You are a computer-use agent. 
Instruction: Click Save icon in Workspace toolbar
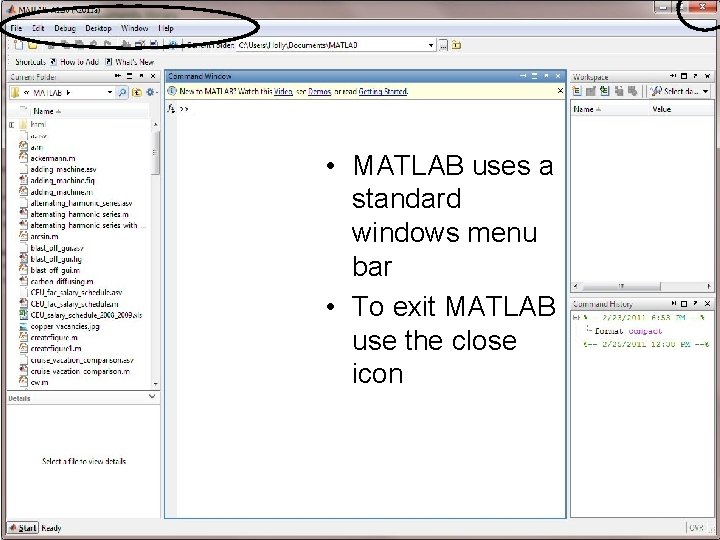(x=619, y=91)
